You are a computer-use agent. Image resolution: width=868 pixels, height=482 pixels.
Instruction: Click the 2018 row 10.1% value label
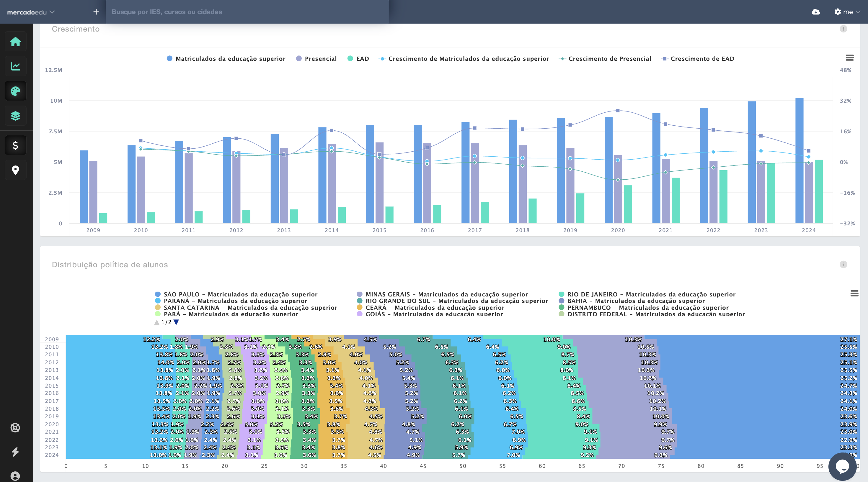click(658, 409)
